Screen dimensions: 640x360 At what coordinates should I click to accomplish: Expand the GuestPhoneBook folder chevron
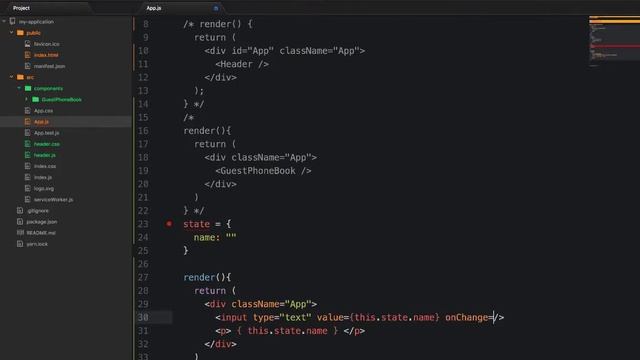click(x=27, y=99)
